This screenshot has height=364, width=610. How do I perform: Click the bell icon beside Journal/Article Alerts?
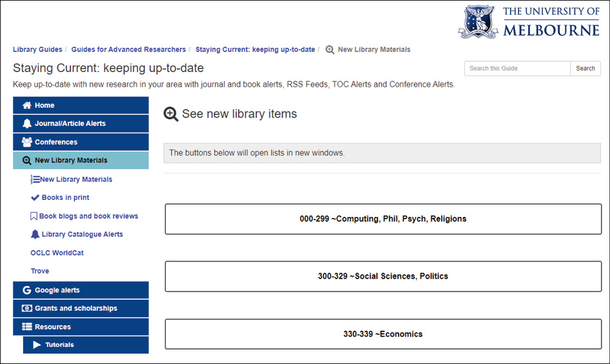coord(27,124)
